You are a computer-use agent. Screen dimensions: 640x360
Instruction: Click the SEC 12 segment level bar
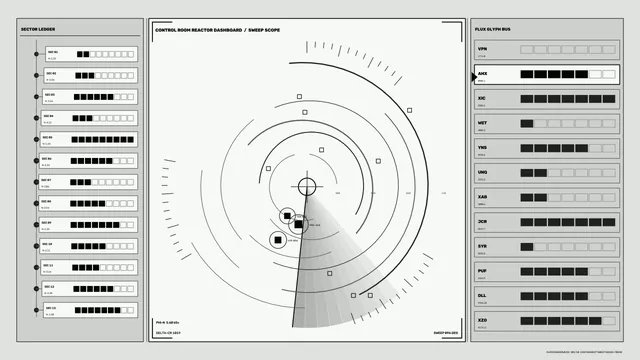coord(104,289)
